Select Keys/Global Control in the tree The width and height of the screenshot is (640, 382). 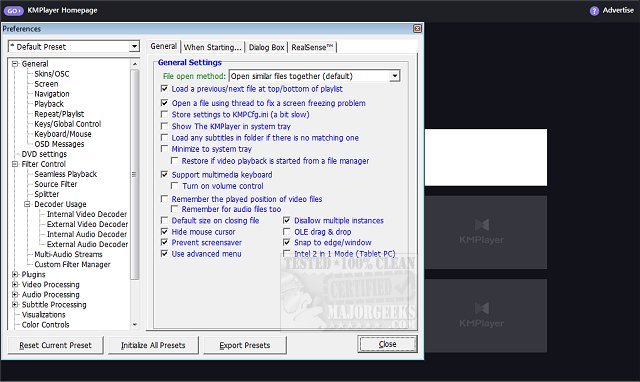coord(68,124)
